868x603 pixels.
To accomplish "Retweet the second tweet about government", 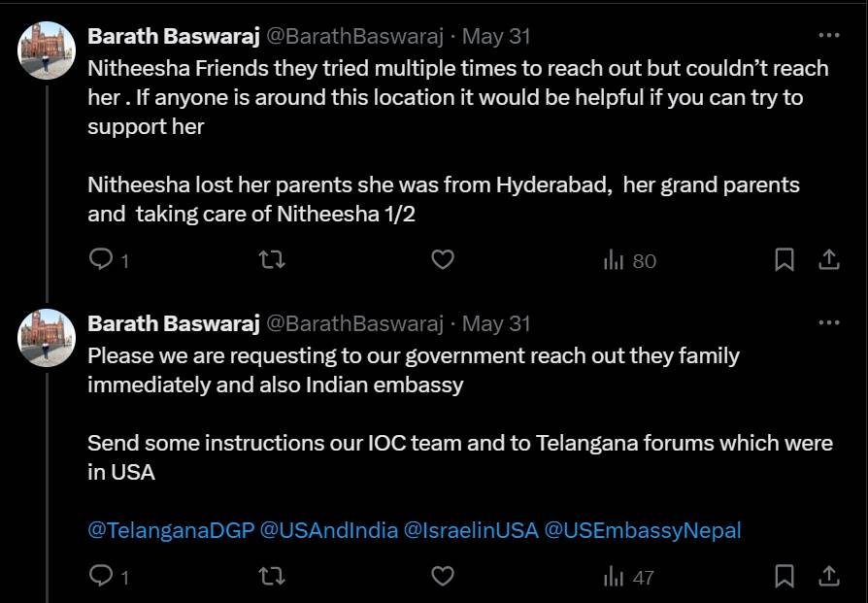I will click(272, 577).
